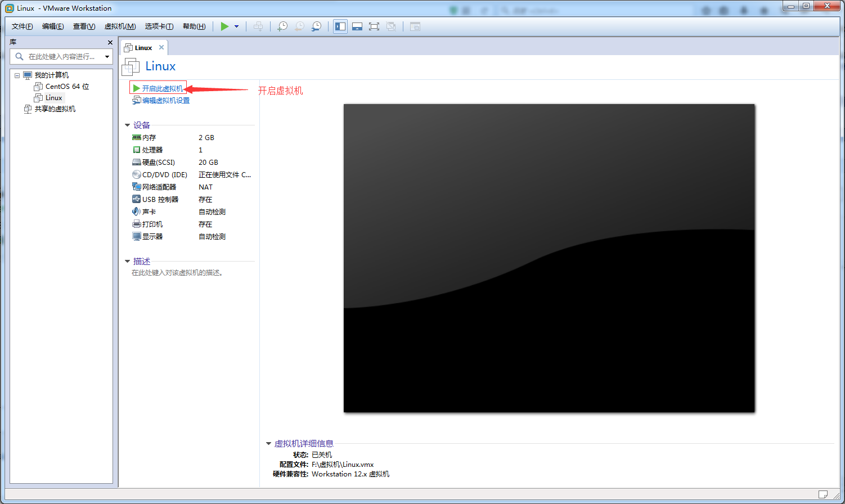Open the 查看(V) menu
This screenshot has width=845, height=504.
point(84,26)
